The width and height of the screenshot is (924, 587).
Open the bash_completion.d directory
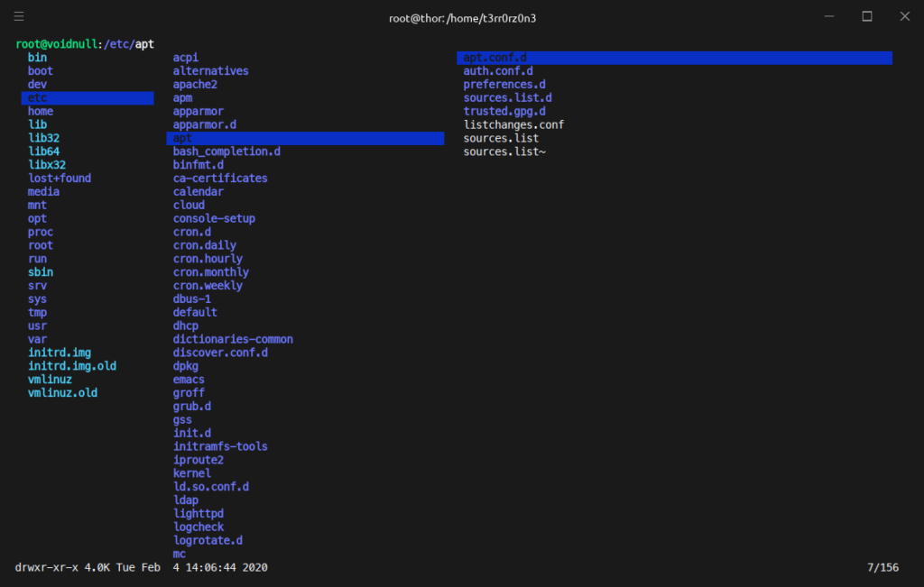point(226,151)
